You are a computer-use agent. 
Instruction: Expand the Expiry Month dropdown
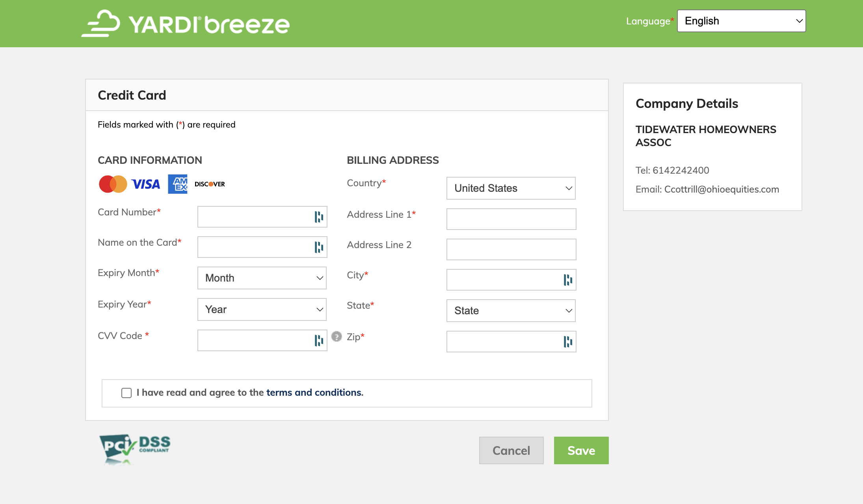[x=262, y=278]
